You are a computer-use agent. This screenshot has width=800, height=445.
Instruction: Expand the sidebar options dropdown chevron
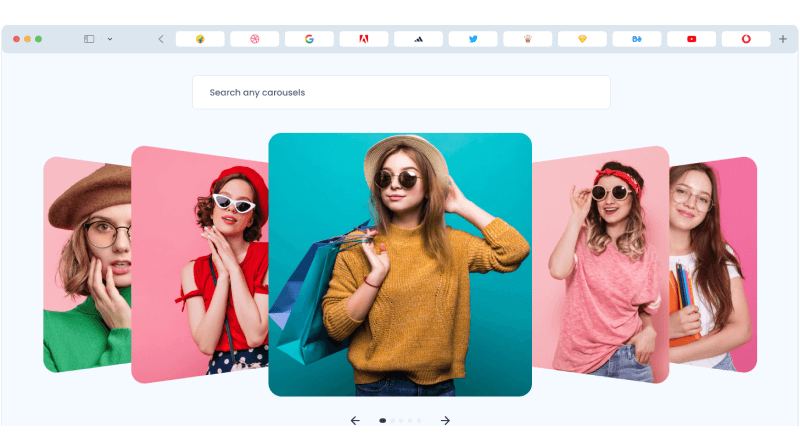point(110,39)
